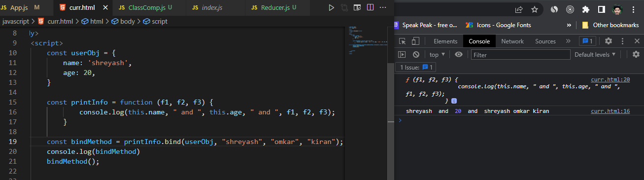Expand more DevTools tabs chevron
Image resolution: width=644 pixels, height=180 pixels.
tap(568, 41)
